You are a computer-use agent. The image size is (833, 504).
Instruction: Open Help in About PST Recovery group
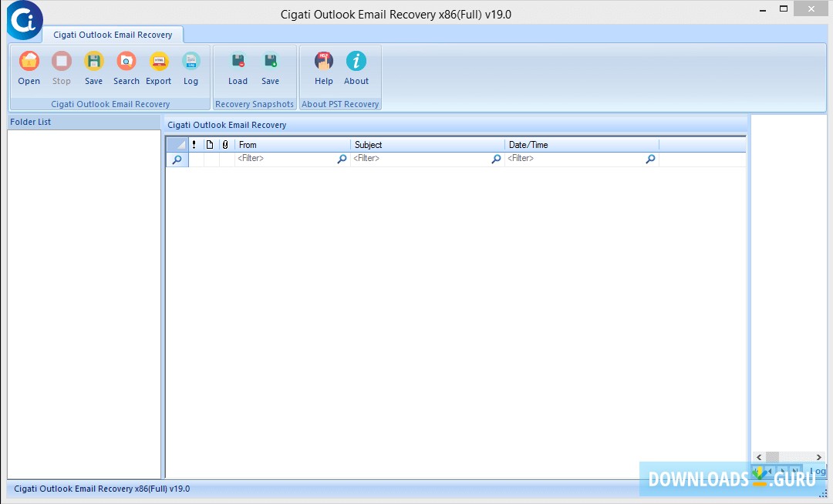coord(323,68)
